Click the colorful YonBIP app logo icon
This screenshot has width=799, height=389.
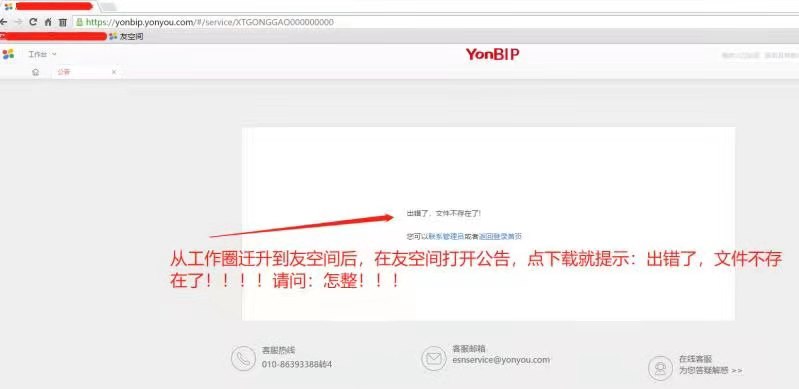click(x=8, y=54)
